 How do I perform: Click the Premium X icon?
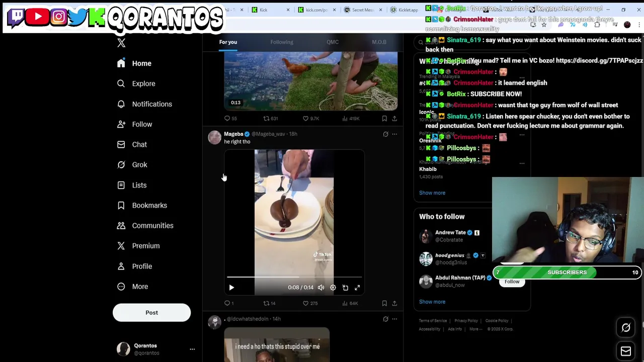tap(121, 246)
